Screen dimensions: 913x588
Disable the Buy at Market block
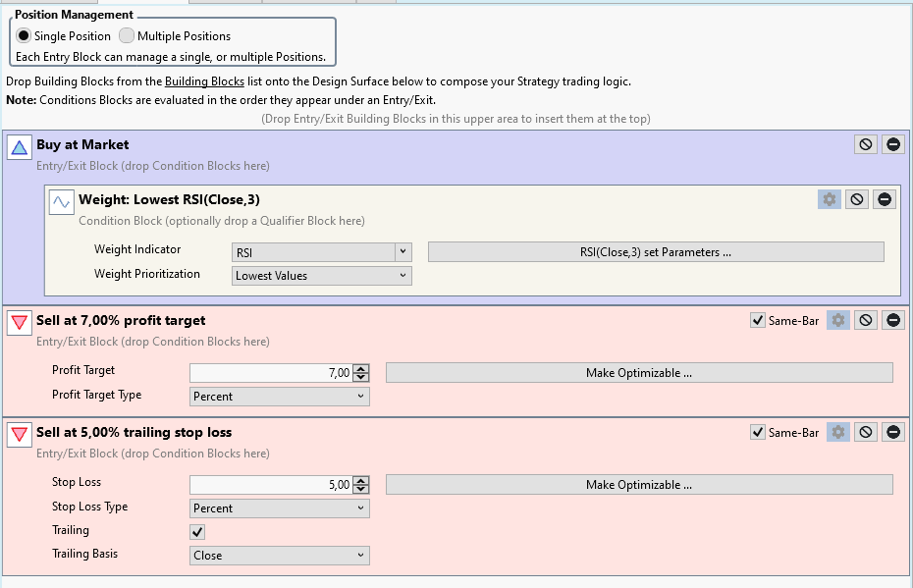tap(865, 144)
